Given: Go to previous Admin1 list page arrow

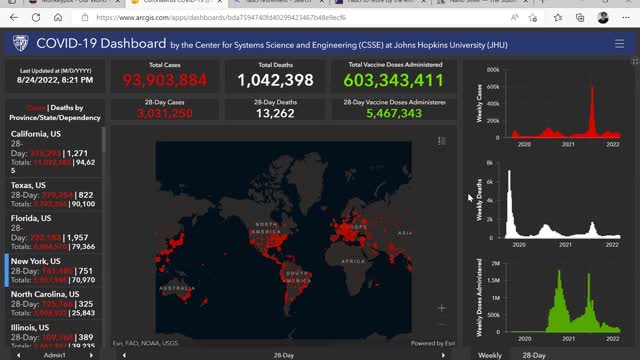Looking at the screenshot, I should (18, 356).
